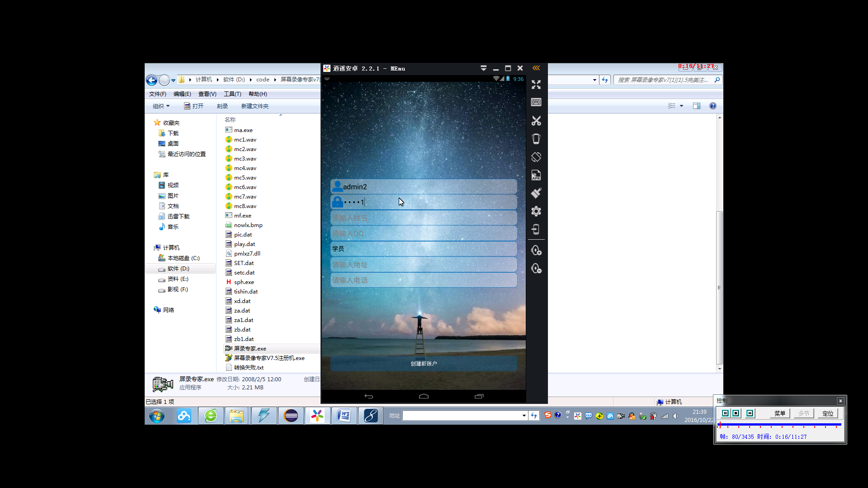Viewport: 868px width, 488px height.
Task: Open the 编辑(E) menu
Action: [x=182, y=94]
